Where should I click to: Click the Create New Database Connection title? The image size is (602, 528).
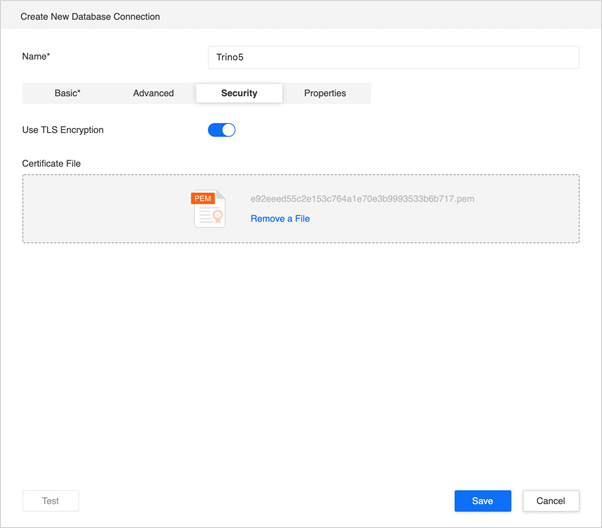tap(90, 17)
